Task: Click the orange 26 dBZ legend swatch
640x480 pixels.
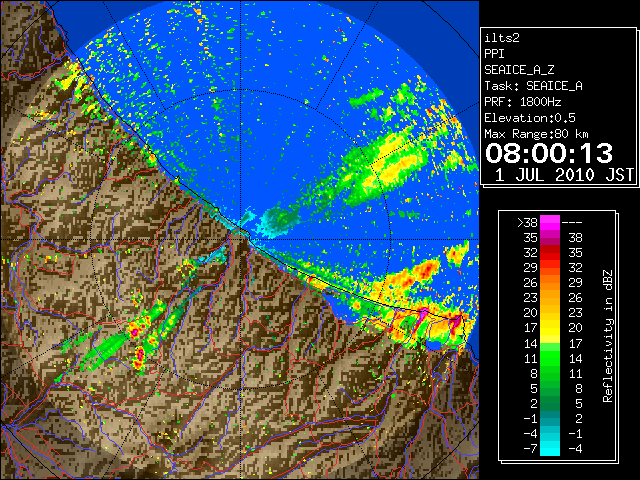Action: [x=550, y=283]
